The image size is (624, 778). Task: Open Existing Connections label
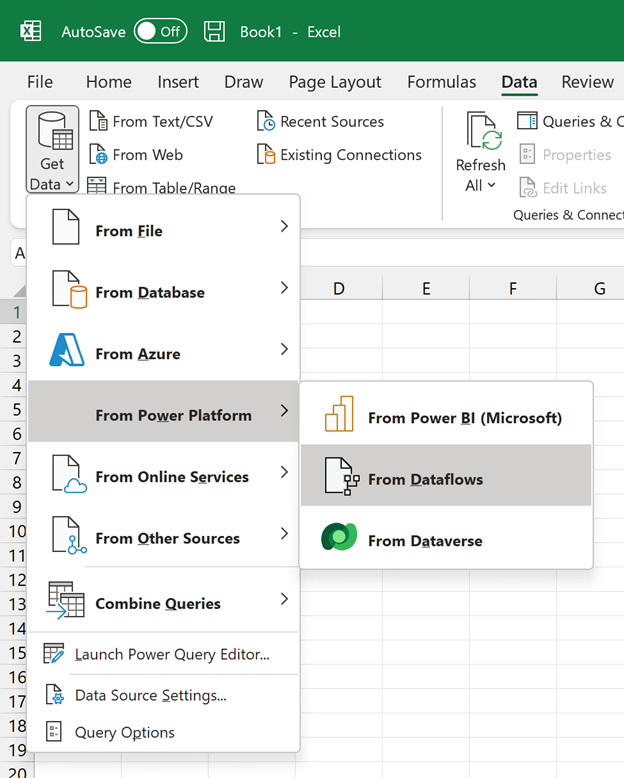[351, 155]
